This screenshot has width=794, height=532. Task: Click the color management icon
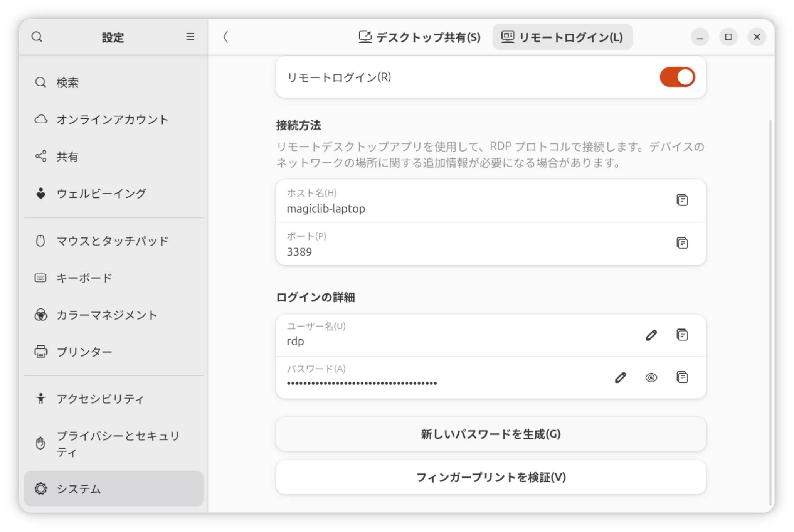pyautogui.click(x=41, y=315)
